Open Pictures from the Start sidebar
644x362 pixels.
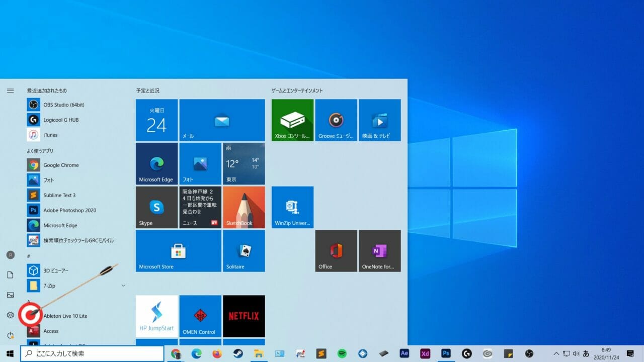(10, 295)
